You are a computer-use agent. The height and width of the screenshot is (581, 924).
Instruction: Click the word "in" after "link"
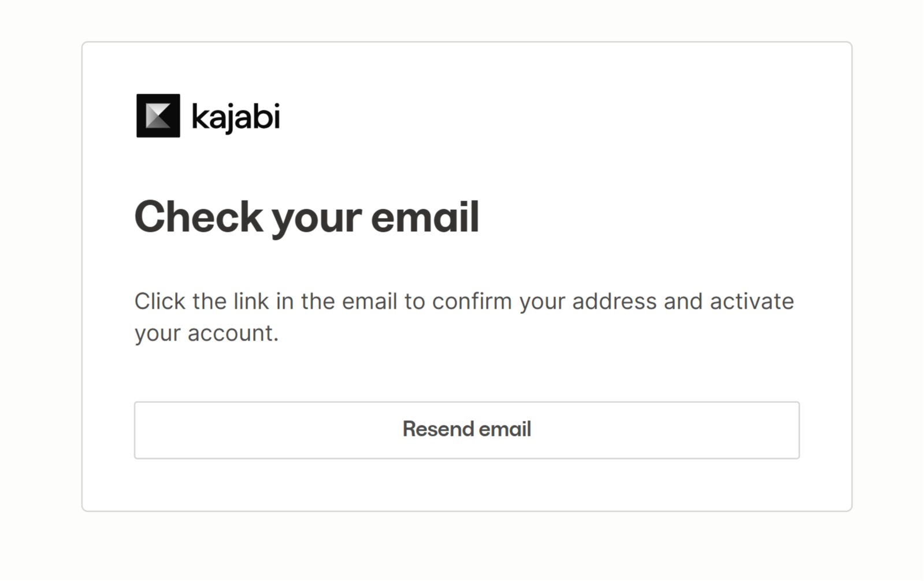point(285,301)
